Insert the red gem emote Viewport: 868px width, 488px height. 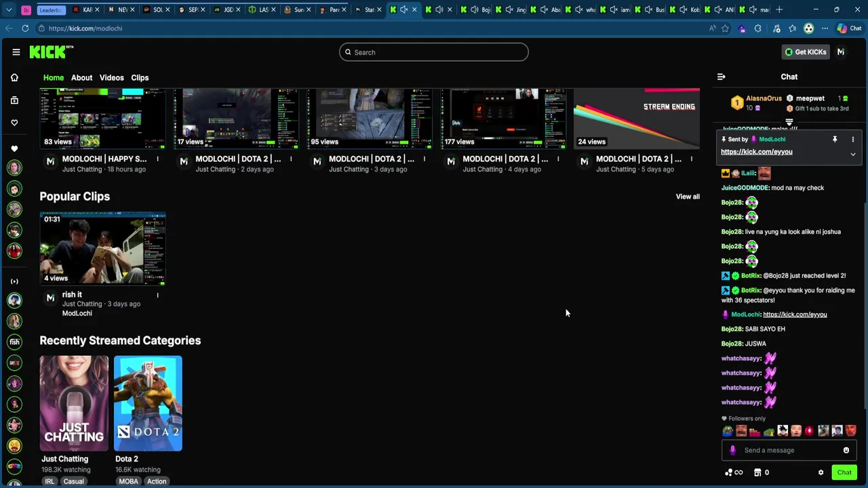point(809,430)
